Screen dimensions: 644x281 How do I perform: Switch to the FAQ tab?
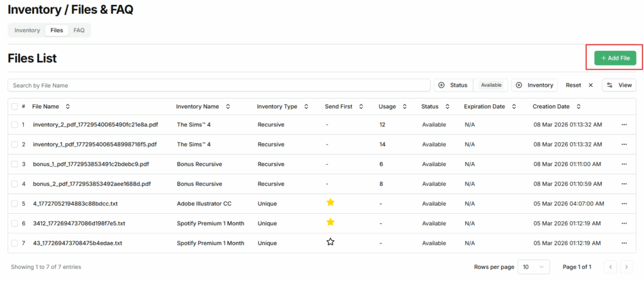(79, 30)
